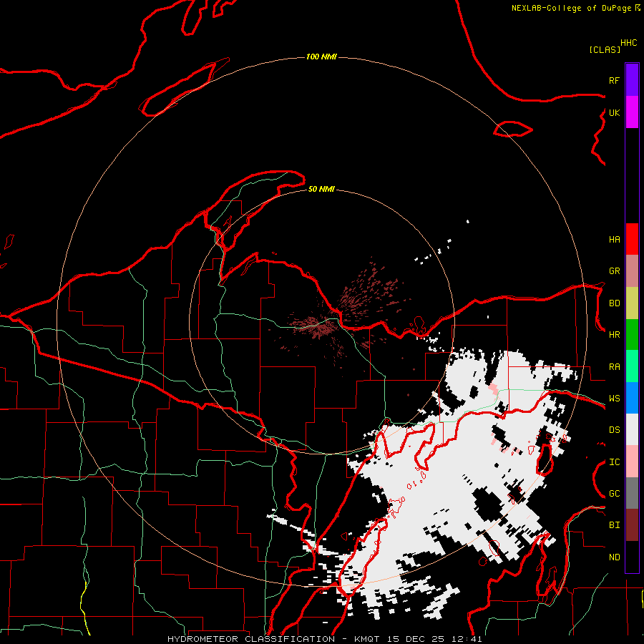Click the 100 NMI range ring label
Screen dimensions: 644x644
(321, 57)
